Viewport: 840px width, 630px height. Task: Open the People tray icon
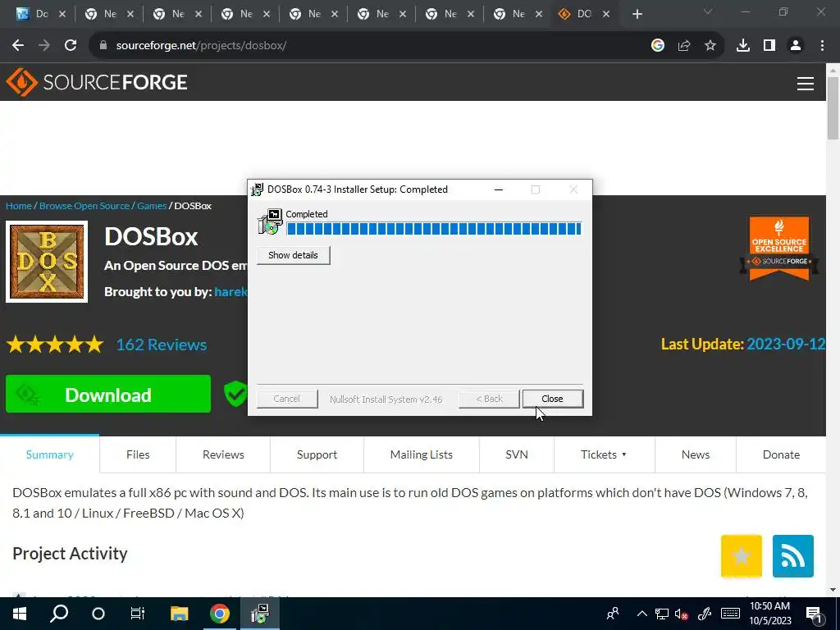[612, 614]
